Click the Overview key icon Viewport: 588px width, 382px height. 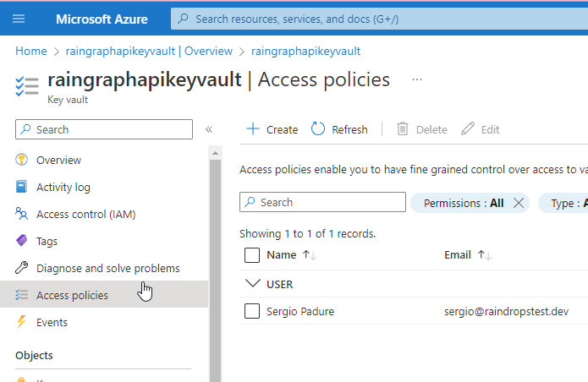click(21, 160)
